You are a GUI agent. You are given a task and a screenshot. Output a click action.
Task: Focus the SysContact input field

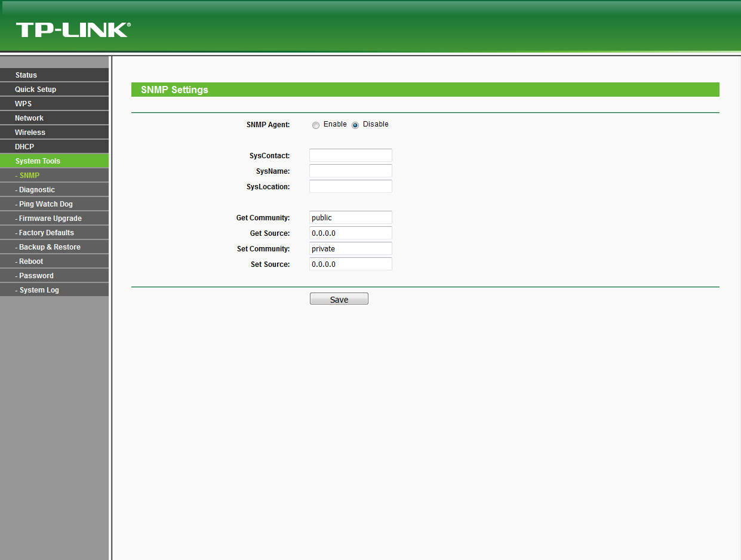[350, 155]
